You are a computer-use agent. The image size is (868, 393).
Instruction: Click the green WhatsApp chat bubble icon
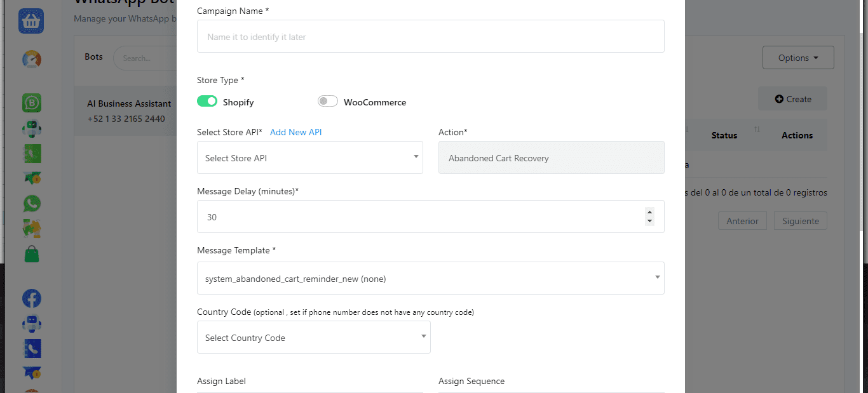click(31, 203)
